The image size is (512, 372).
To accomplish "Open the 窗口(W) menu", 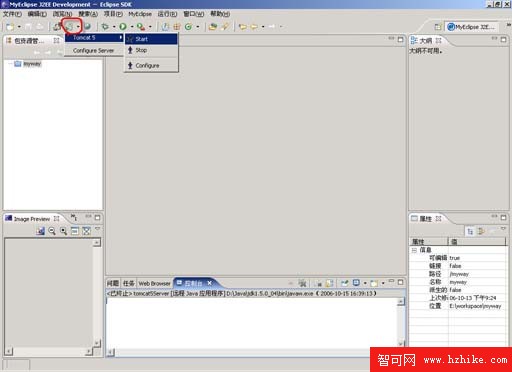I will pos(194,14).
